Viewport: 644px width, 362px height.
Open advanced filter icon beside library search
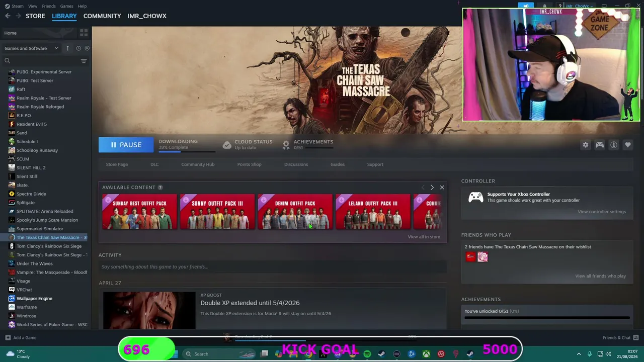point(84,61)
